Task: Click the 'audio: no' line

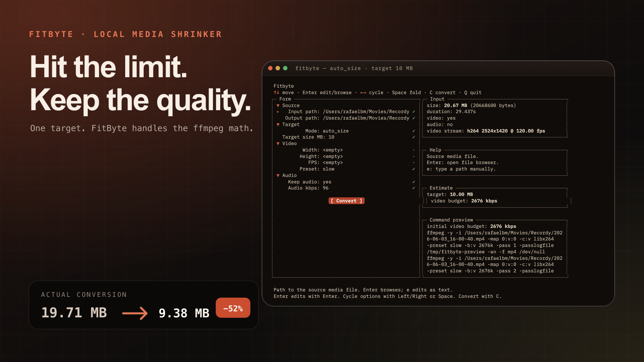Action: pos(440,125)
